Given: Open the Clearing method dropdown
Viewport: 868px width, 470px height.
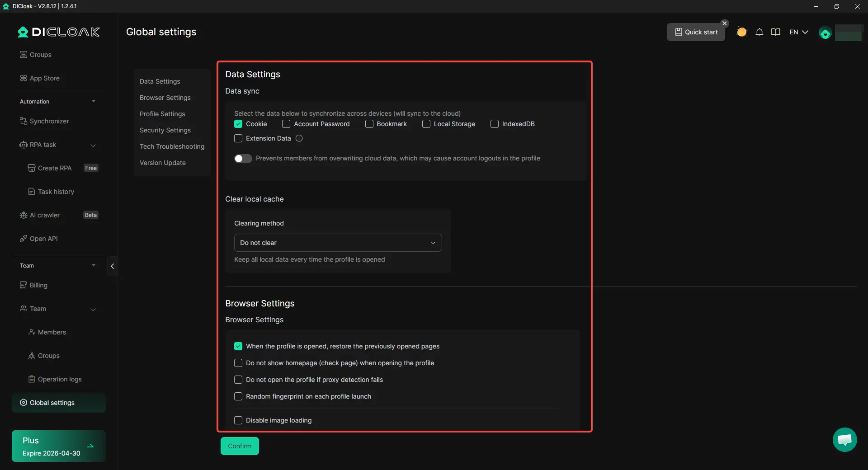Looking at the screenshot, I should tap(338, 243).
